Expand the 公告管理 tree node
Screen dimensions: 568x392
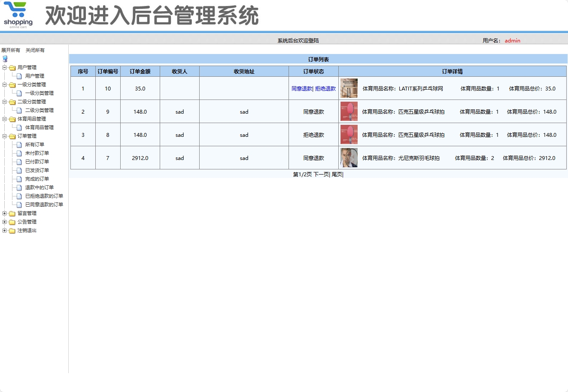coord(4,222)
